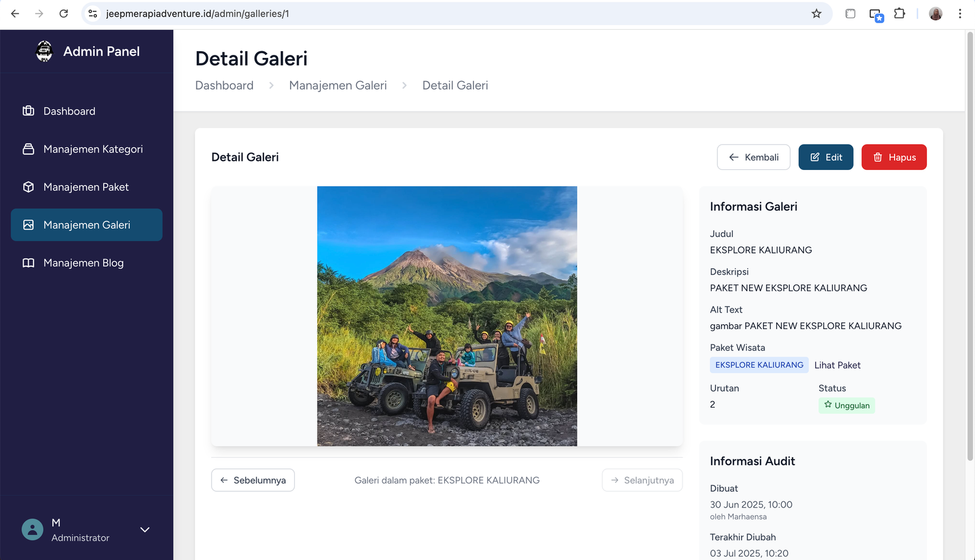Reload the page using the browser refresh icon
975x560 pixels.
point(63,13)
